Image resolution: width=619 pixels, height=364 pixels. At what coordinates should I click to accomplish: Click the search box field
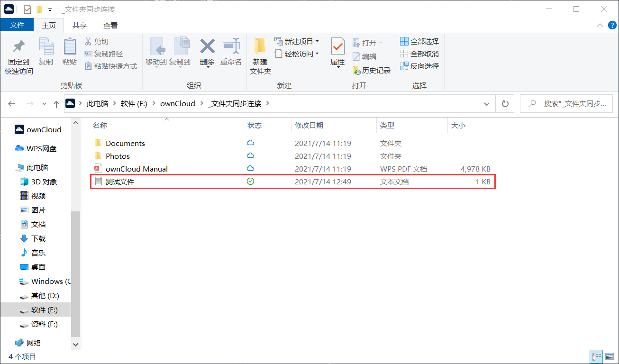(566, 104)
